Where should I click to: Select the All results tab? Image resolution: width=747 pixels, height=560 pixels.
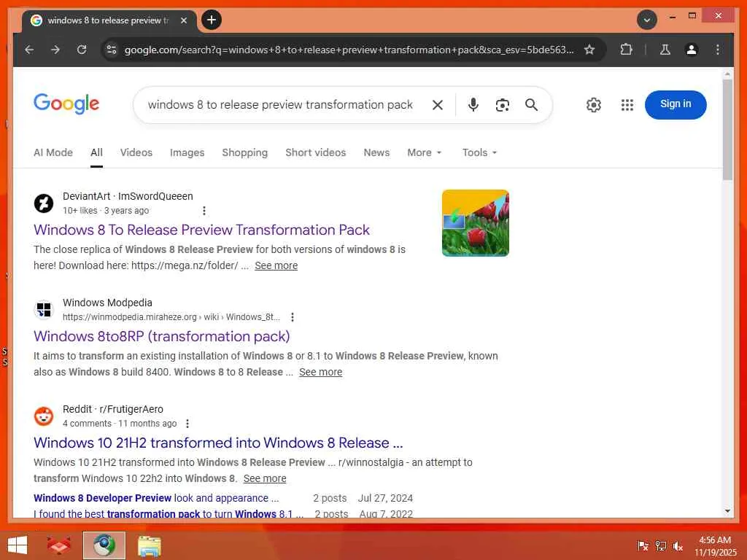(96, 152)
